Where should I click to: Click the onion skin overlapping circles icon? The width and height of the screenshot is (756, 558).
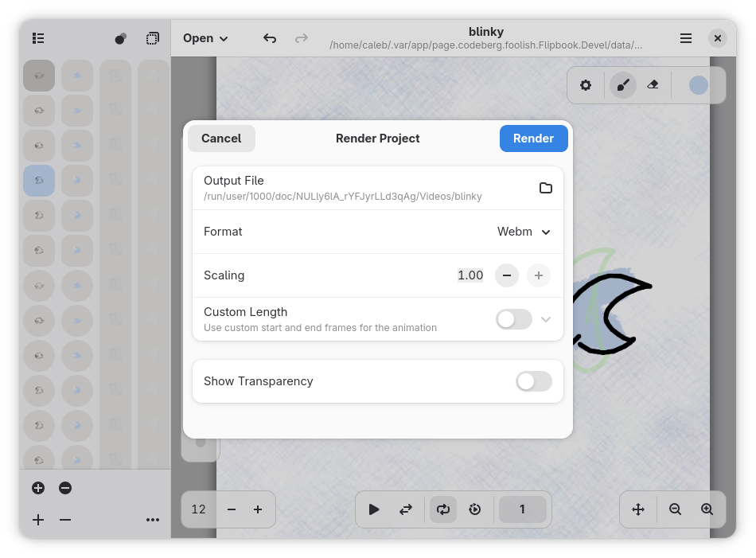[120, 38]
